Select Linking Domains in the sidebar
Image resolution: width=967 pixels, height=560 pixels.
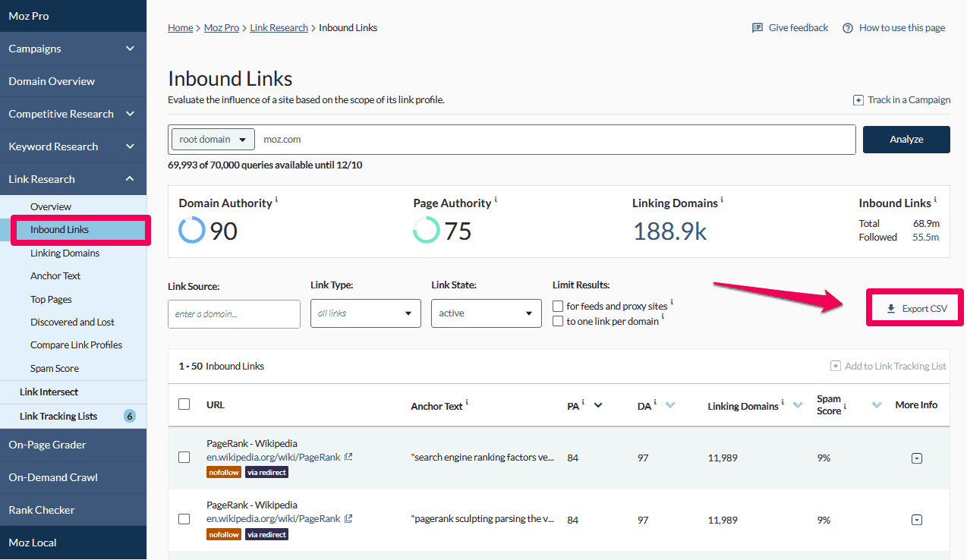click(x=65, y=253)
